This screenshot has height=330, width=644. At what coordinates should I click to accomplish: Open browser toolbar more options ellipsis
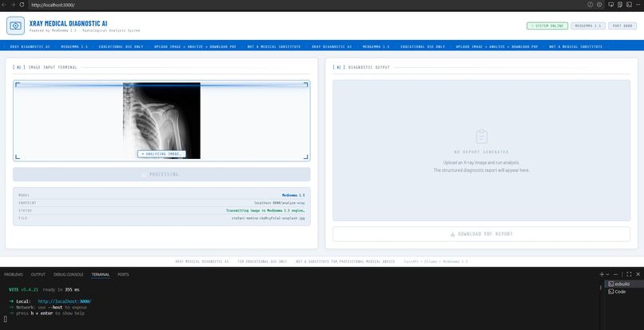point(638,5)
